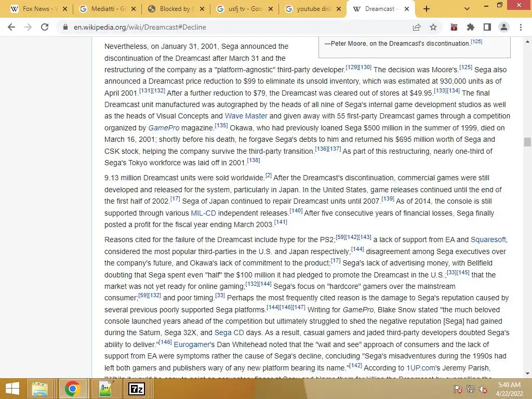The height and width of the screenshot is (399, 532).
Task: Switch to the Fox News tab
Action: point(34,9)
